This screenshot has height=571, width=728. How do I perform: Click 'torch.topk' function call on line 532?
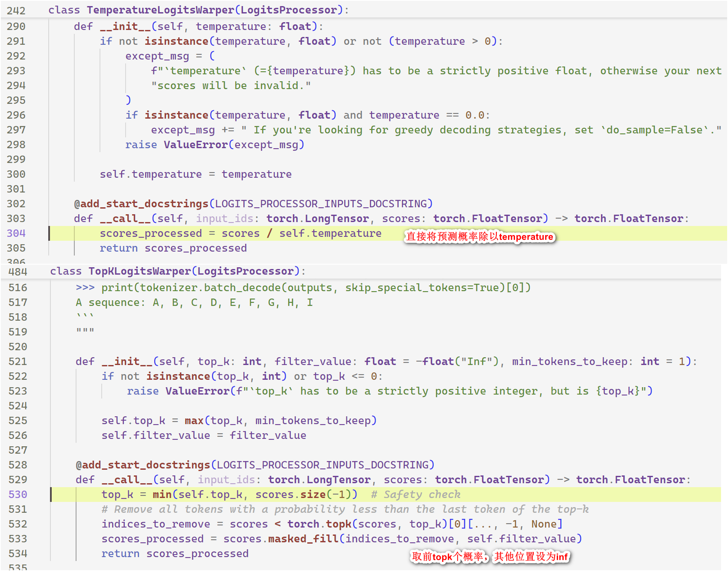319,524
